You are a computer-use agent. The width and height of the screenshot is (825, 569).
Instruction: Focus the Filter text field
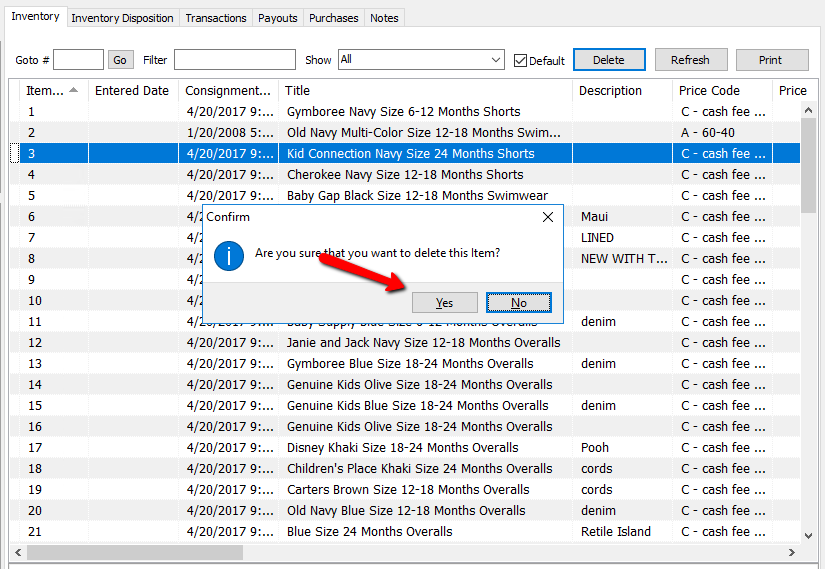click(x=234, y=60)
